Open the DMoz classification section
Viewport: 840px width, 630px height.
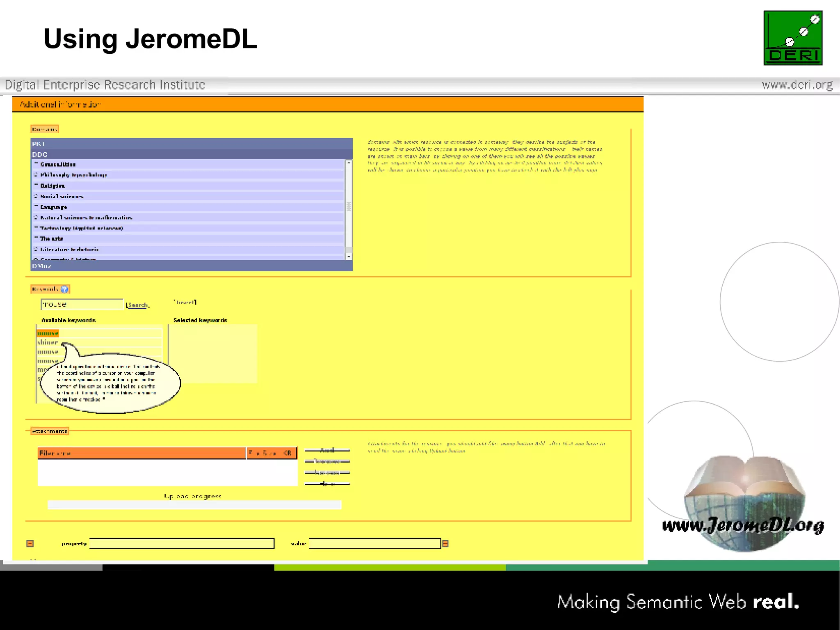point(192,266)
